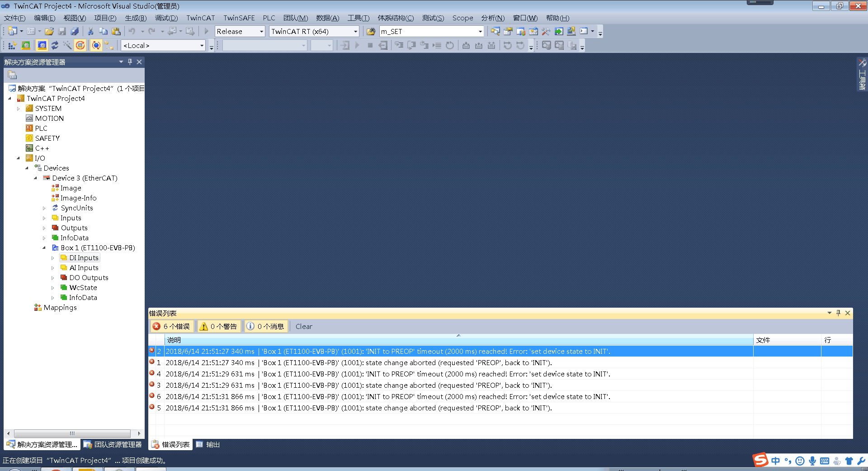Collapse the I/O tree node
Viewport: 868px width, 471px height.
coord(18,158)
